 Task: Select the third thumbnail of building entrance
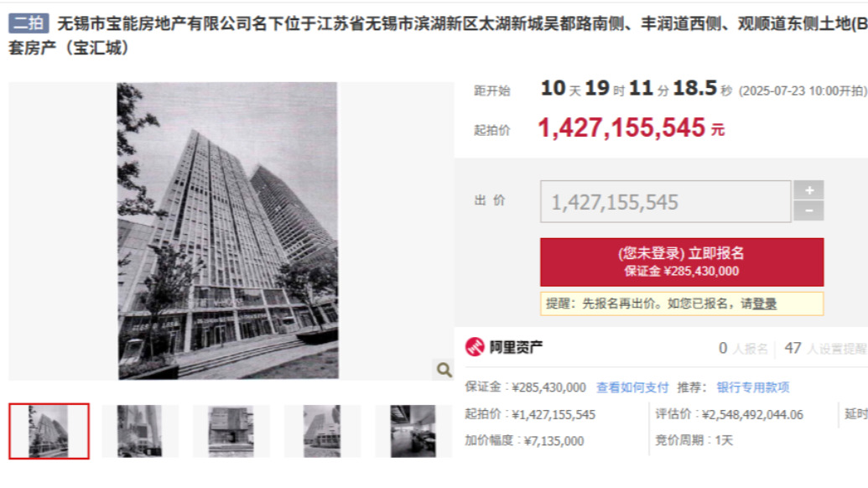231,431
